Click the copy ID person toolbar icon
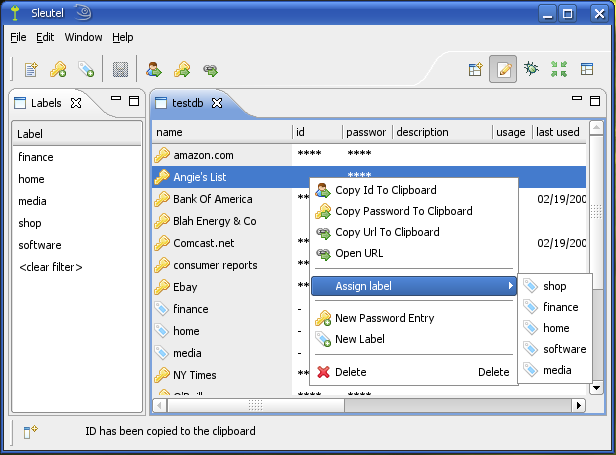The width and height of the screenshot is (616, 455). click(x=154, y=70)
